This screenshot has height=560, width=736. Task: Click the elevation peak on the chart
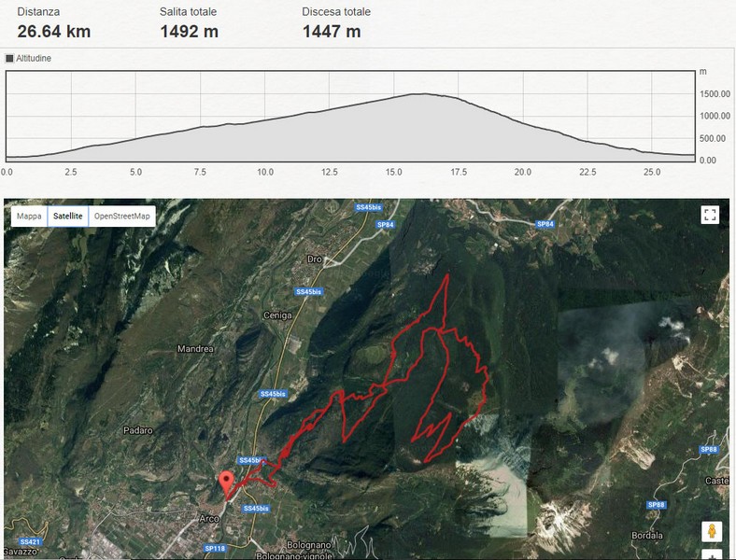coord(424,94)
